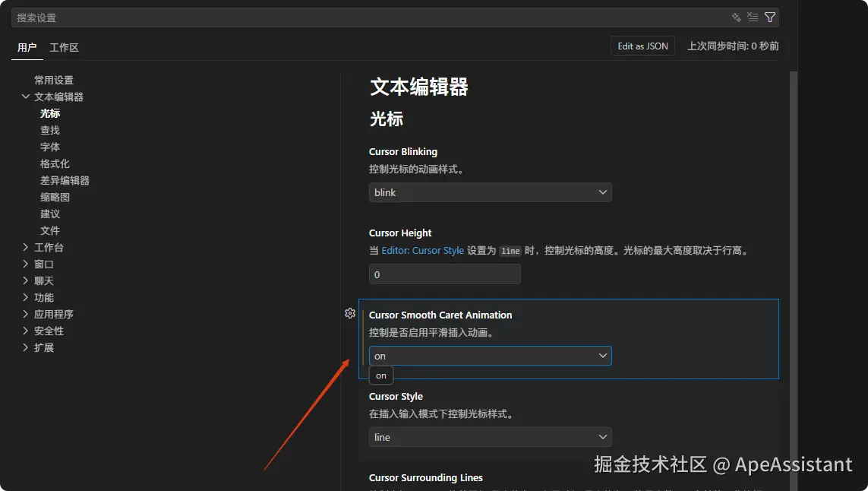The image size is (868, 491).
Task: Open 差异编辑器 settings from the sidebar
Action: coord(66,180)
